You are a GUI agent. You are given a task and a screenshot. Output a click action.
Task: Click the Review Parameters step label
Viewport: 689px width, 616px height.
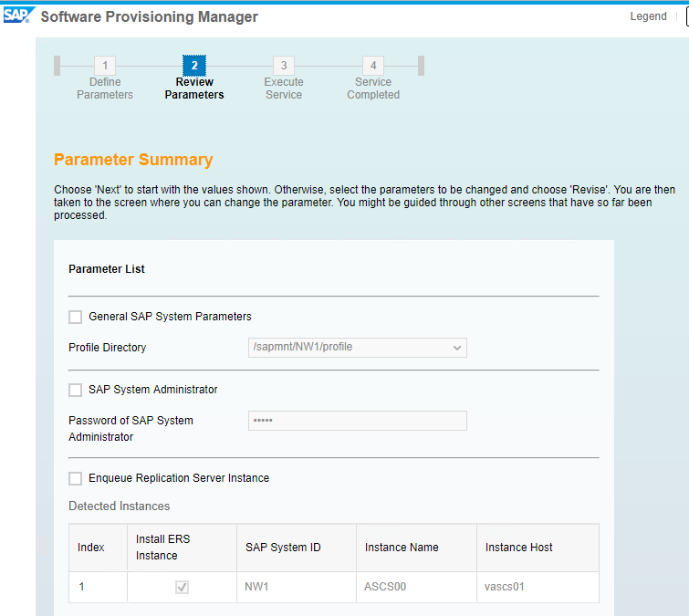pyautogui.click(x=194, y=89)
